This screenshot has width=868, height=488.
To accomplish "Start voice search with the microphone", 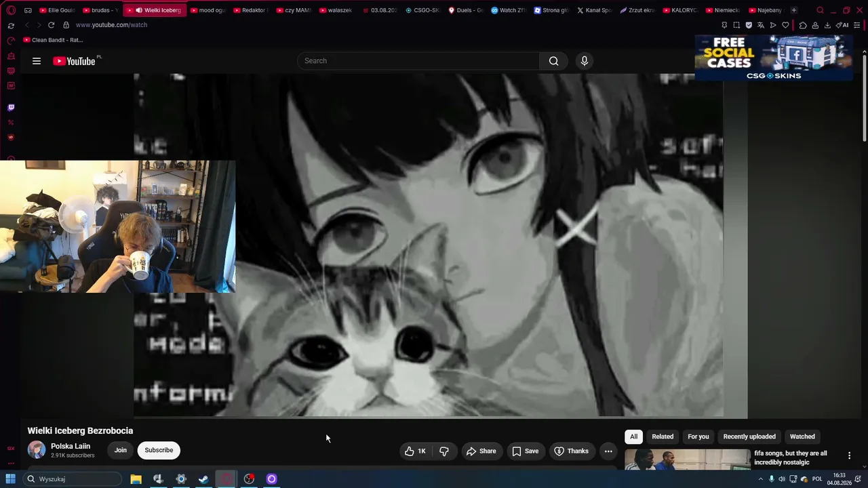I will [585, 61].
